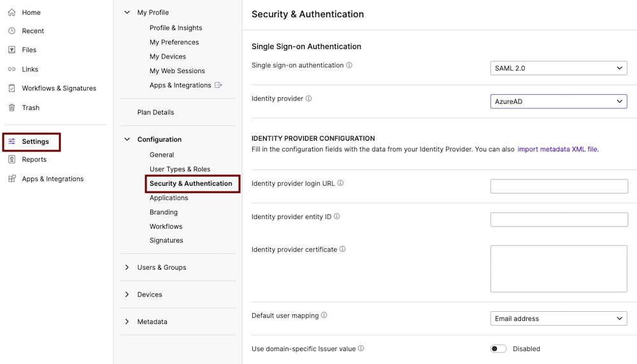Click info icon beside Default user mapping
Screen dimensions: 637x364
[x=324, y=315]
